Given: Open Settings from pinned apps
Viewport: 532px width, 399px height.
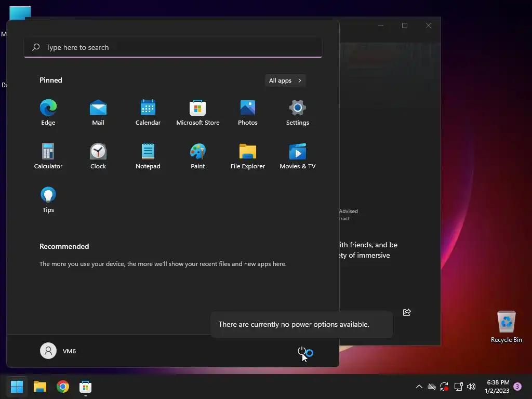Looking at the screenshot, I should click(298, 112).
